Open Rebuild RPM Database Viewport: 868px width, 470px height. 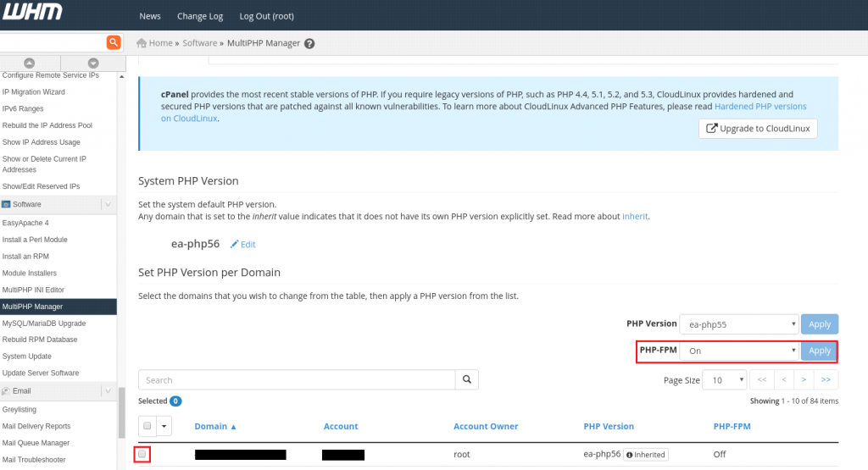40,340
